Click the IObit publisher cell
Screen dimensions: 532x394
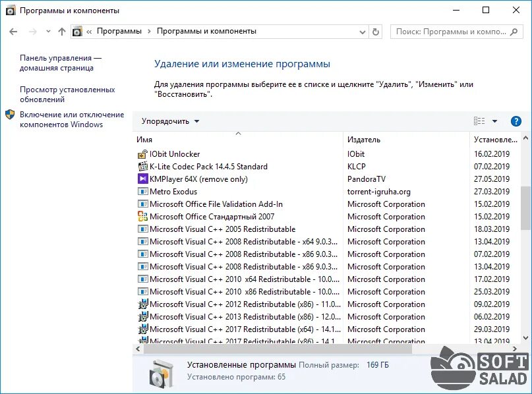355,154
